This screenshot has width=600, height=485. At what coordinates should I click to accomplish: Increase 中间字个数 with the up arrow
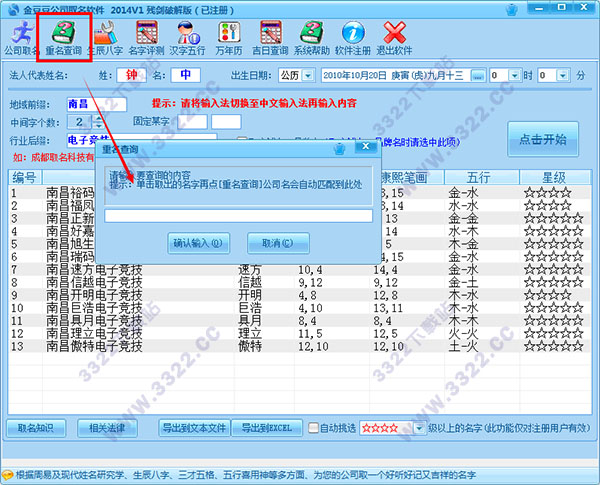[x=99, y=118]
